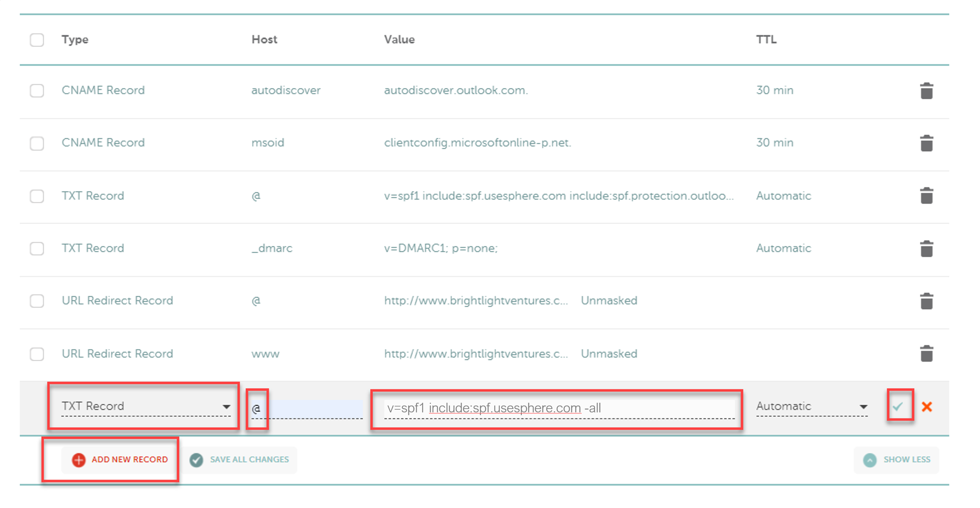
Task: Click 30 min TTL of autodiscover record
Action: [774, 90]
